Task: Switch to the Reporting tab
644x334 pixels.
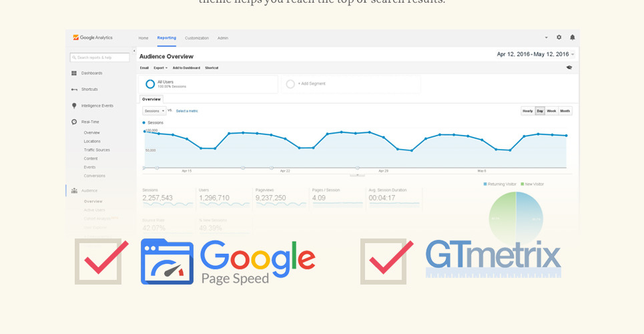Action: pyautogui.click(x=167, y=38)
